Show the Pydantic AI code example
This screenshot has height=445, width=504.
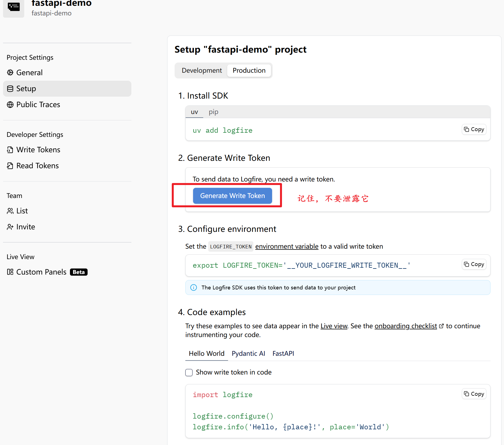pos(248,354)
